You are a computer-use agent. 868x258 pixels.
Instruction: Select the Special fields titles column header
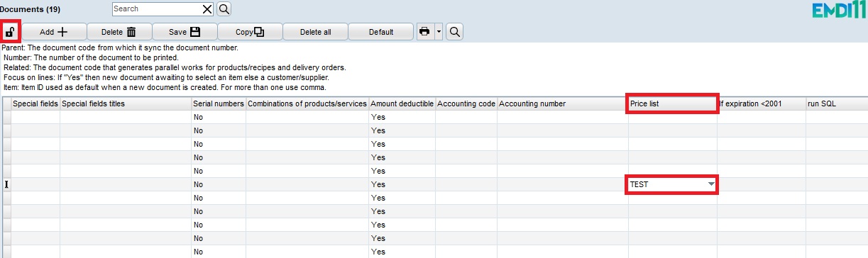click(x=126, y=103)
